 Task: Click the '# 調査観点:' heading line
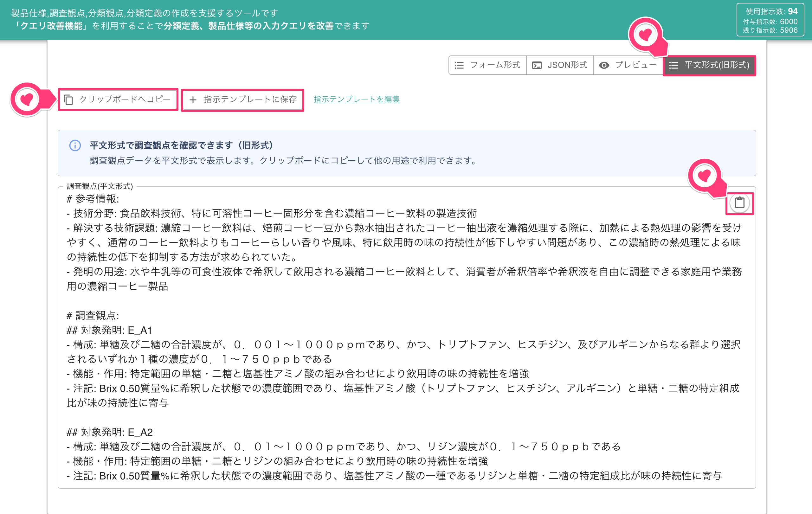pyautogui.click(x=93, y=316)
